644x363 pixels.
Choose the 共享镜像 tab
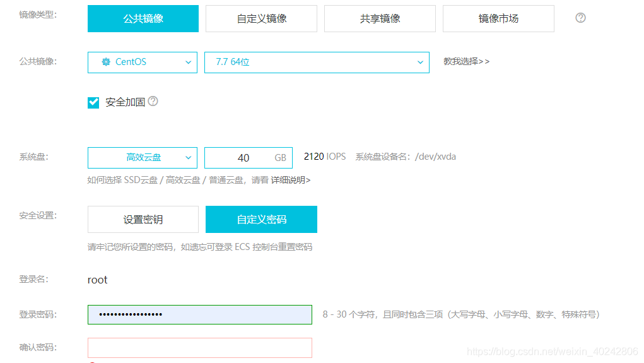[x=380, y=18]
